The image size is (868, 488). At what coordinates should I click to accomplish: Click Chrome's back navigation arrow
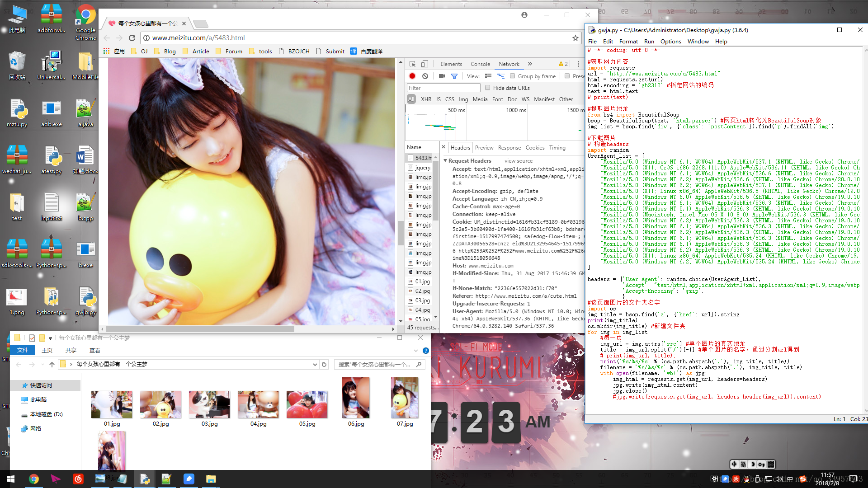click(x=107, y=38)
